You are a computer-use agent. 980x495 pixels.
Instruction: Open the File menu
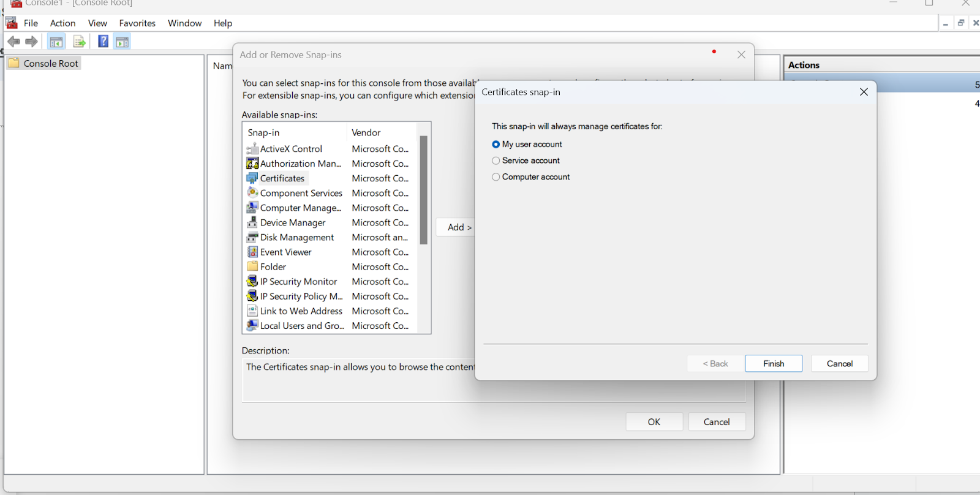pyautogui.click(x=31, y=23)
